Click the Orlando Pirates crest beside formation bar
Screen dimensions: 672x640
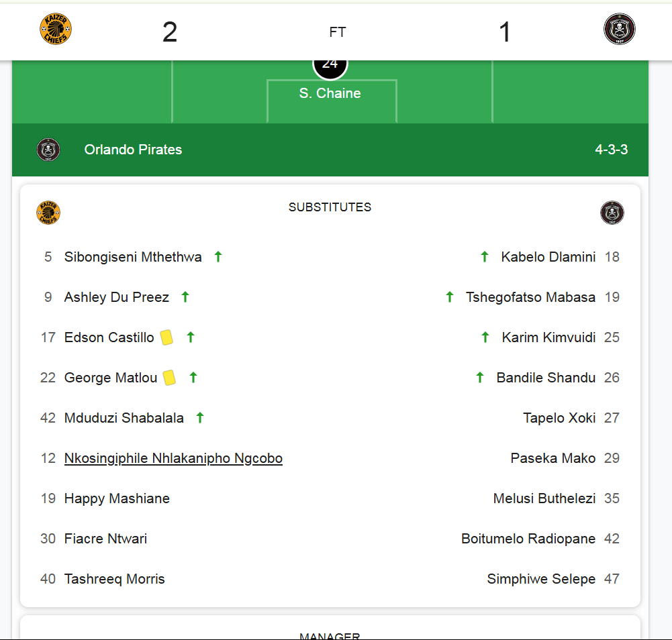point(48,150)
